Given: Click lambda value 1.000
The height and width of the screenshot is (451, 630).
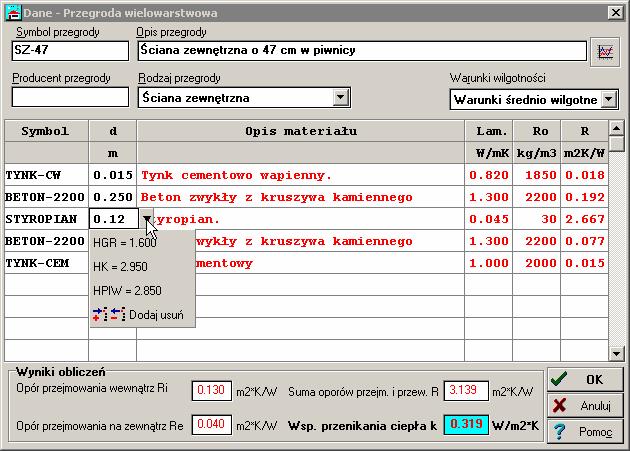Looking at the screenshot, I should [x=489, y=263].
